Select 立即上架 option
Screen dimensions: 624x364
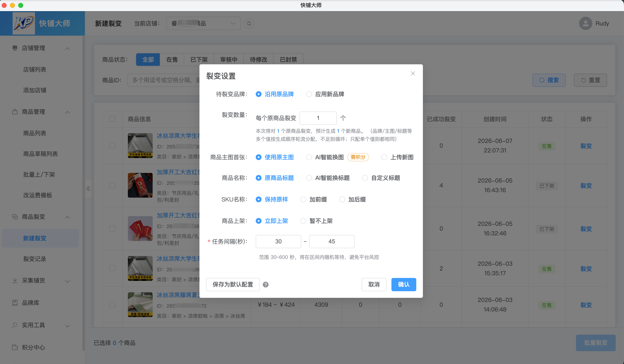[x=272, y=221]
